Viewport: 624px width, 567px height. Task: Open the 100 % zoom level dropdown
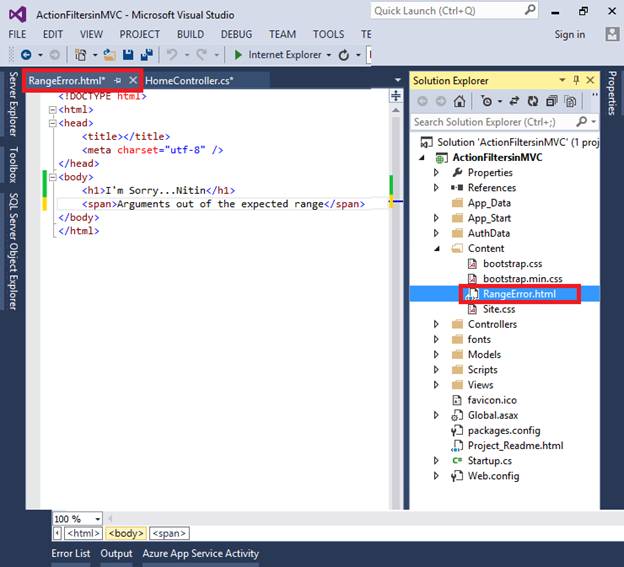pyautogui.click(x=100, y=519)
